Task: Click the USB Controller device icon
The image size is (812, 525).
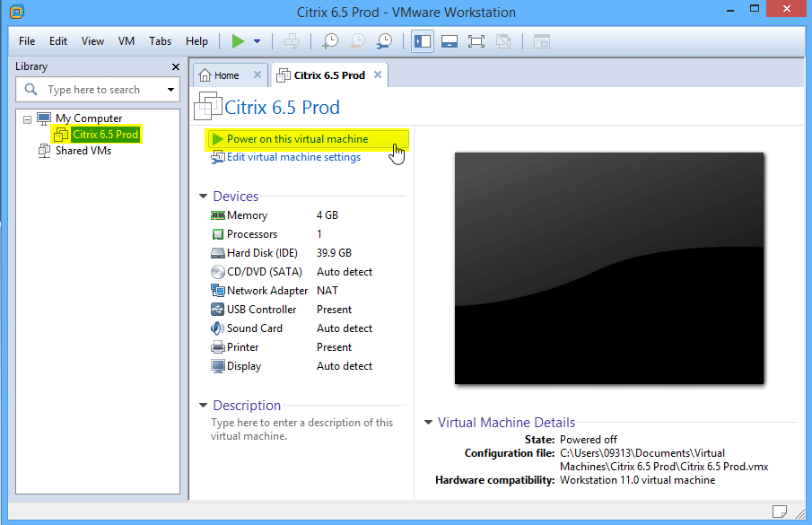Action: (218, 310)
